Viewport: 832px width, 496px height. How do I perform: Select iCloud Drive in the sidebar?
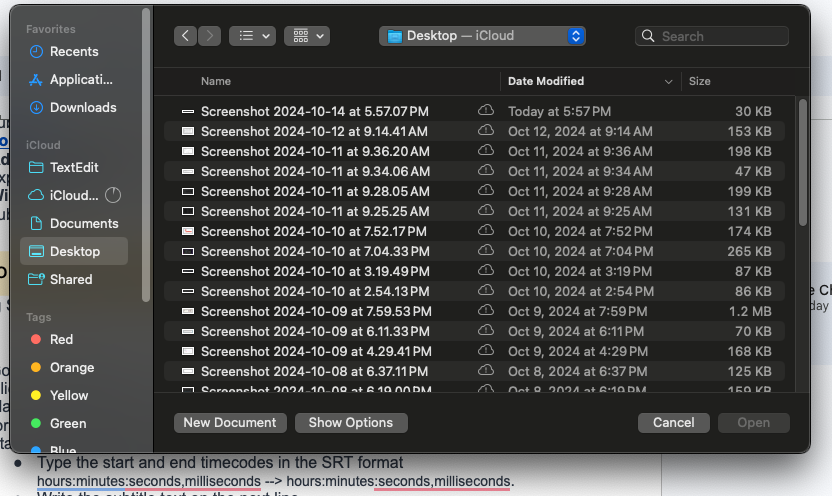74,196
